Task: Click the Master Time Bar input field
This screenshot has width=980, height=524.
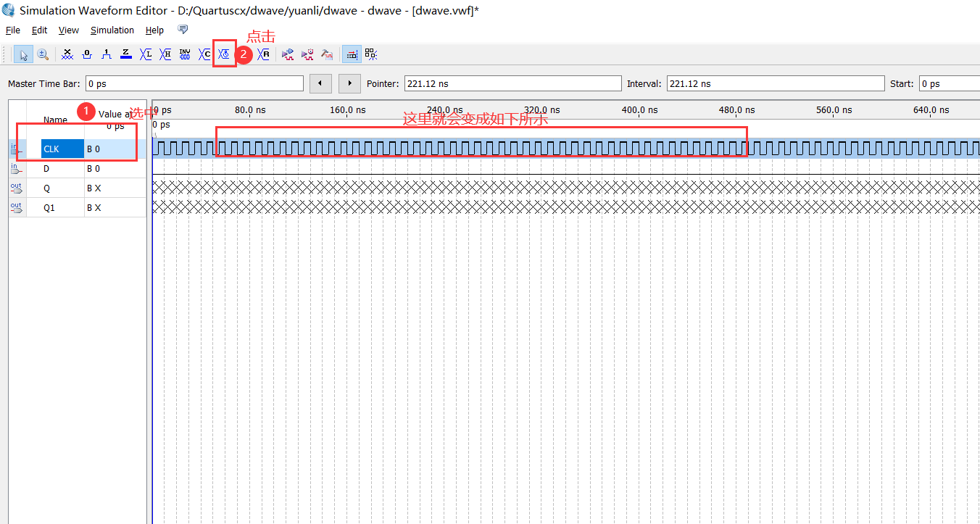Action: (x=194, y=83)
